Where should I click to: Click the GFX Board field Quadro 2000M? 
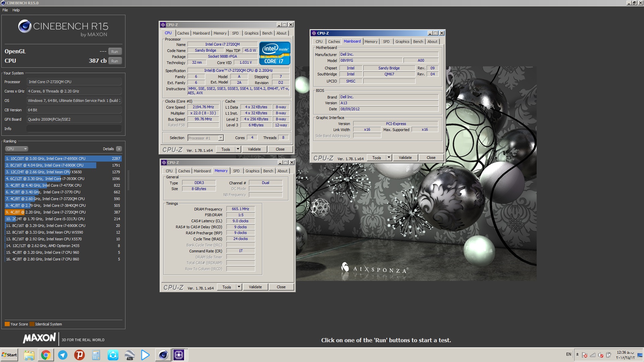tap(74, 119)
